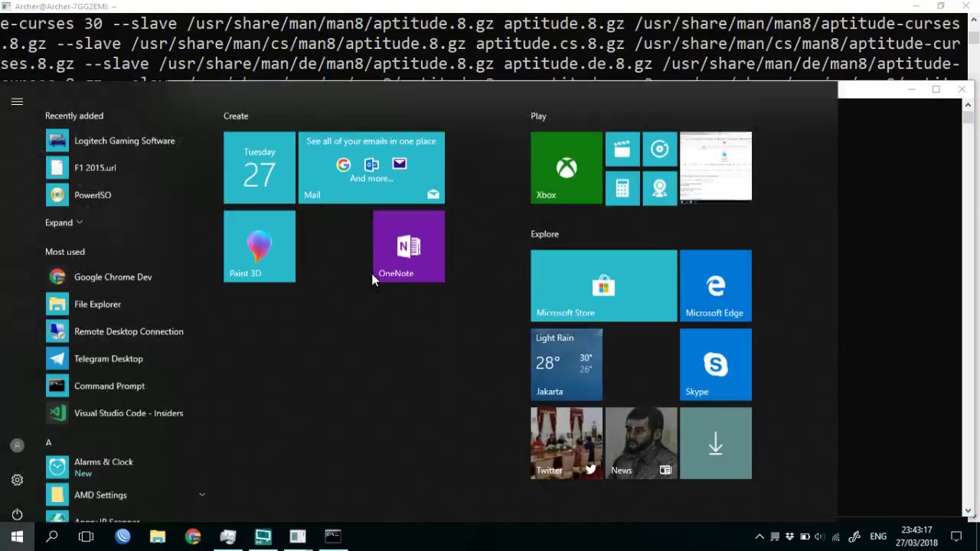Show hidden system tray icons
This screenshot has height=551, width=980.
tap(759, 536)
